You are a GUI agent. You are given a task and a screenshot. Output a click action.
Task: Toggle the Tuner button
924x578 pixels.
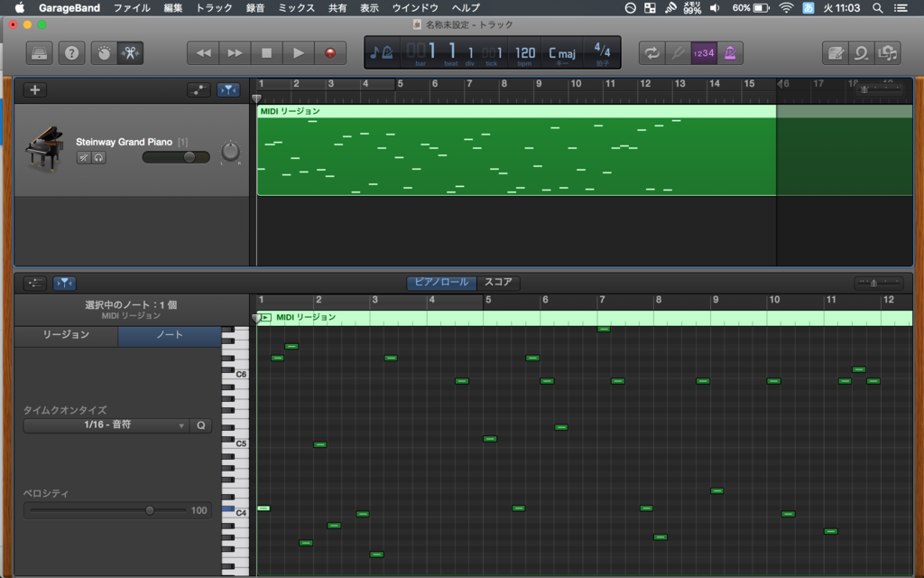[678, 53]
